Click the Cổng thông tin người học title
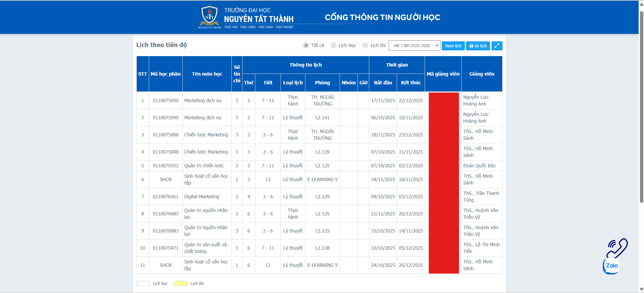644x293 pixels. pyautogui.click(x=382, y=17)
